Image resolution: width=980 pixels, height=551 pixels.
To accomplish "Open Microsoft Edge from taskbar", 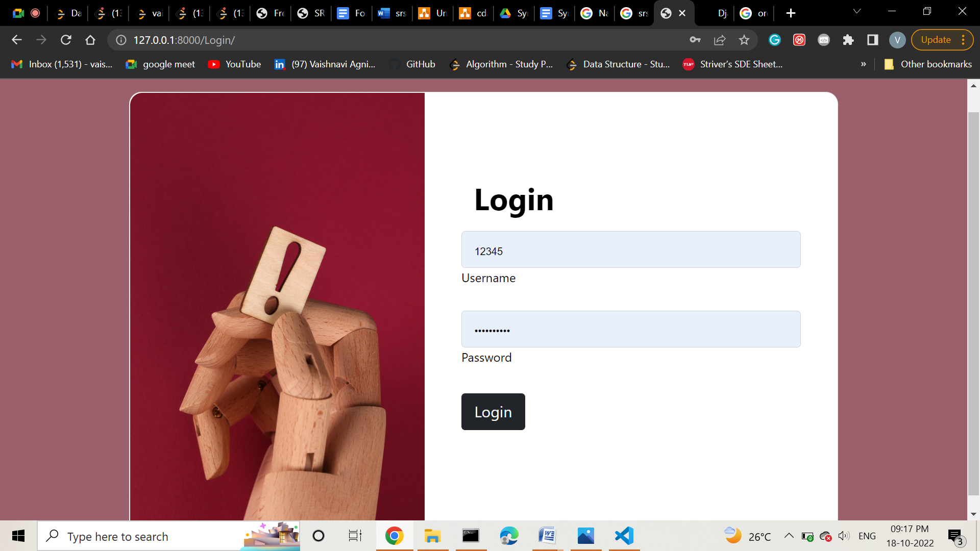I will (509, 536).
